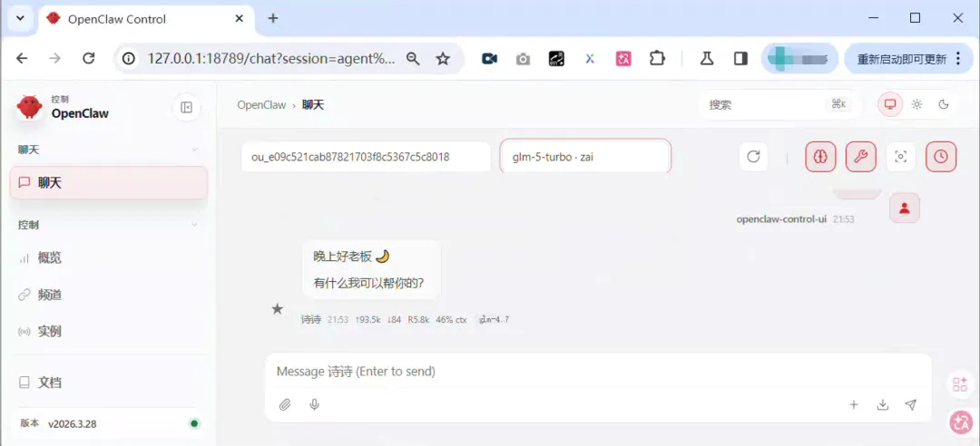
Task: Send message with the paper plane icon
Action: coord(911,405)
